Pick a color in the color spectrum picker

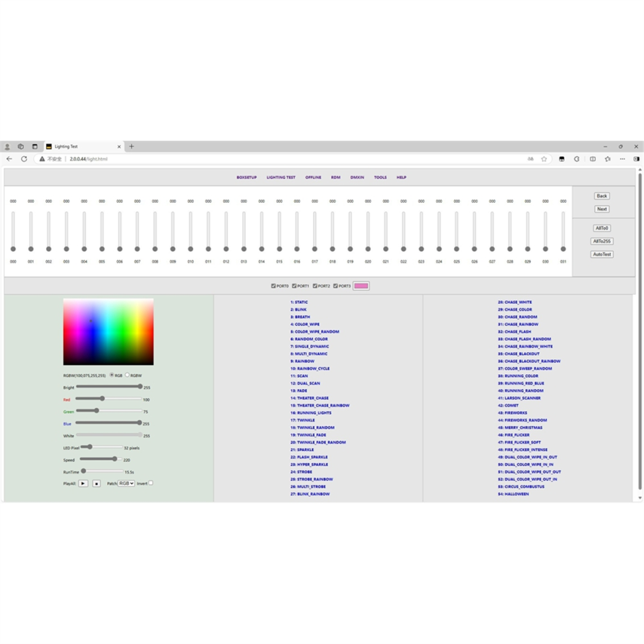click(109, 332)
